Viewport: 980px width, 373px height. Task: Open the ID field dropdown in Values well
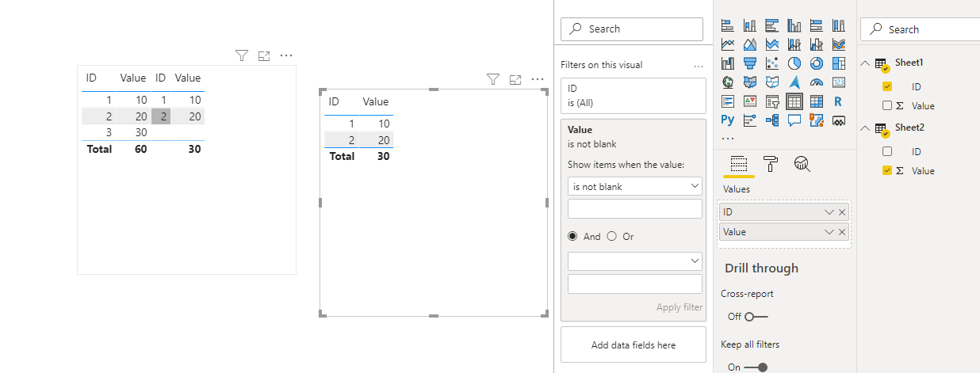829,211
